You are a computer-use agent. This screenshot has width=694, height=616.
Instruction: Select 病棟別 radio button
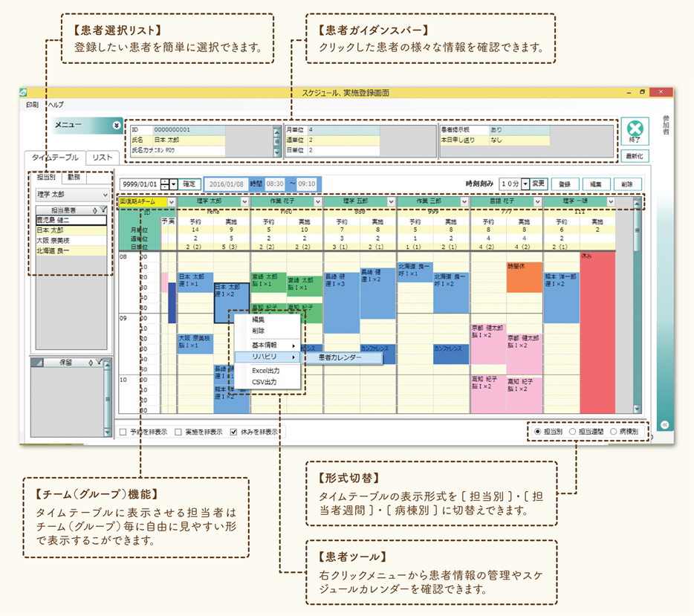pyautogui.click(x=614, y=432)
